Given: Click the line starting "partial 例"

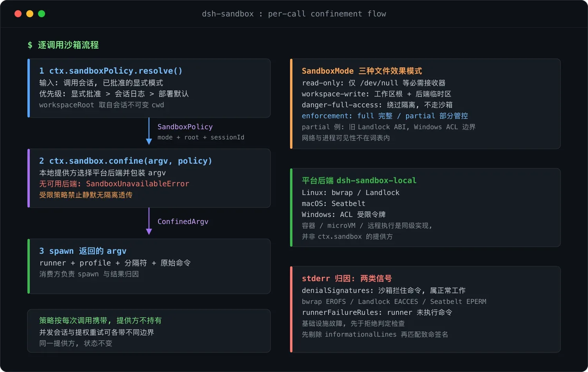Looking at the screenshot, I should tap(388, 127).
